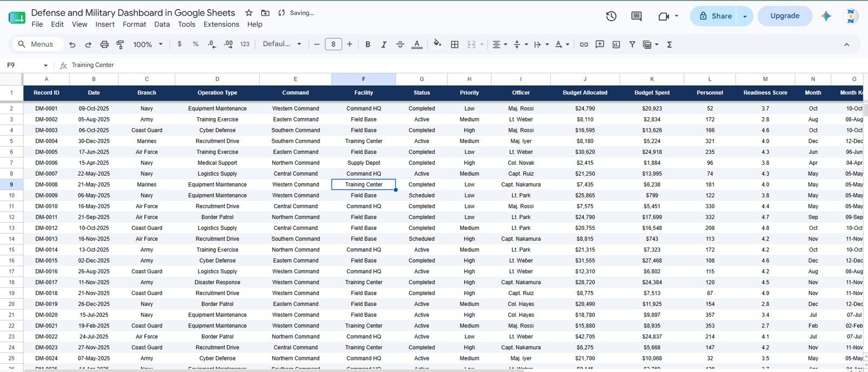Open the name box dropdown arrow
Viewport: 868px width, 372px height.
click(x=46, y=65)
